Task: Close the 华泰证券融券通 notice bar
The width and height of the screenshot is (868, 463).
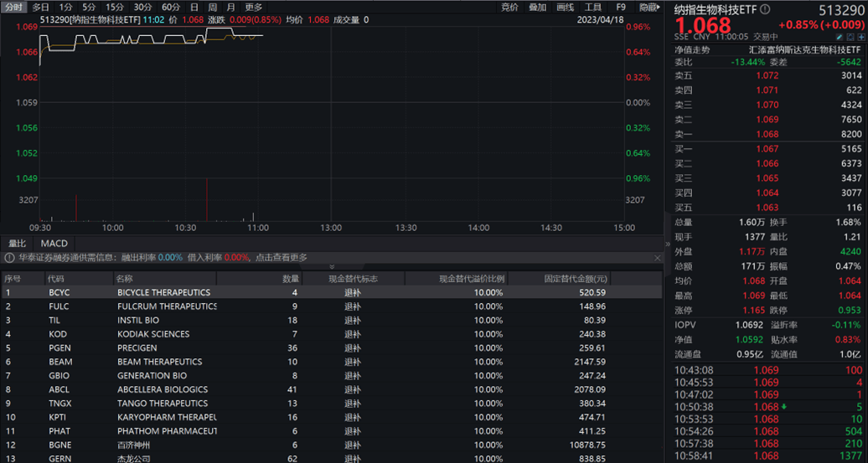Action: click(x=657, y=258)
